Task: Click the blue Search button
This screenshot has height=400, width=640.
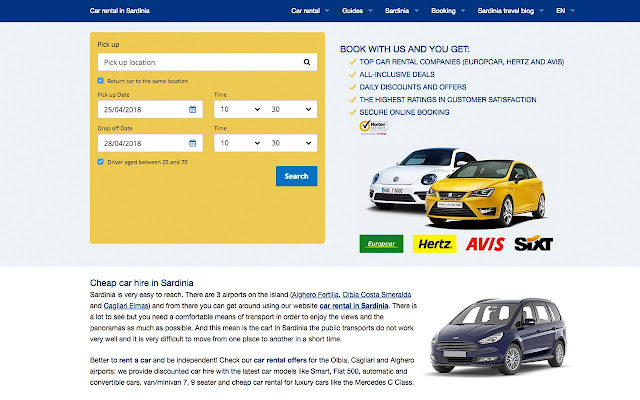Action: [x=296, y=176]
